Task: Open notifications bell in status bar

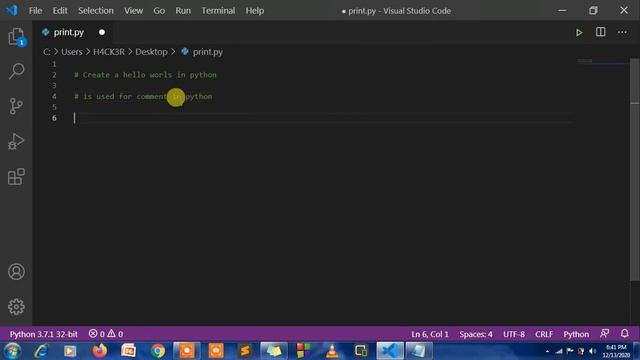Action: pos(624,333)
